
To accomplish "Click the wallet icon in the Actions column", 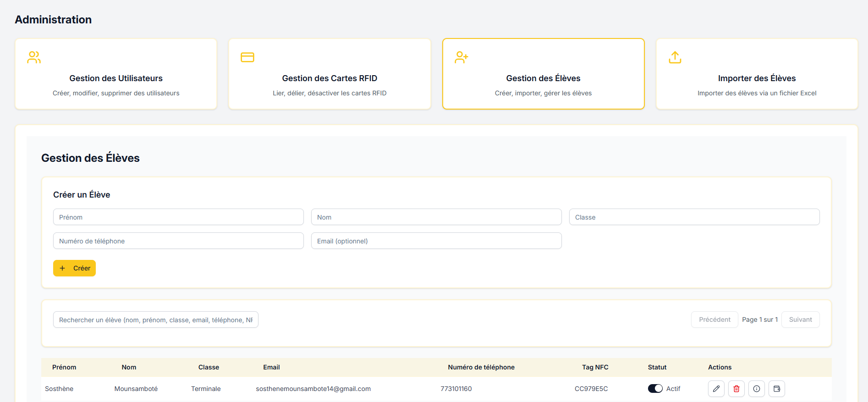I will 776,389.
